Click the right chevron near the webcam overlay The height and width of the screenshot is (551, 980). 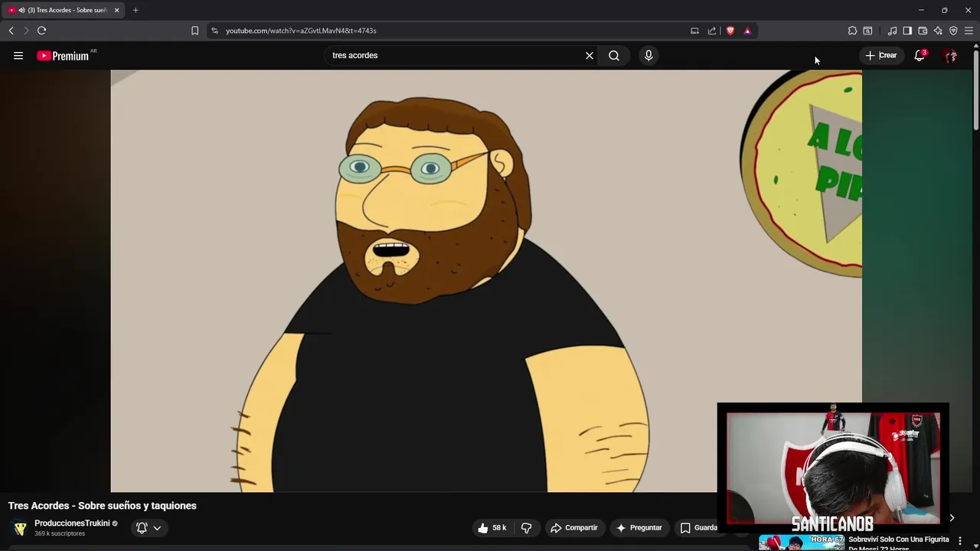(x=952, y=518)
